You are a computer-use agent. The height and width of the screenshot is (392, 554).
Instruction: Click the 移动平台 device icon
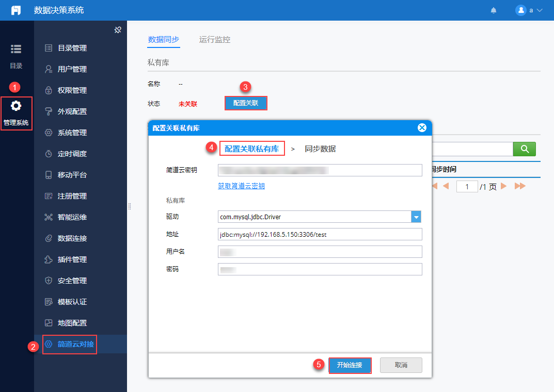(49, 175)
